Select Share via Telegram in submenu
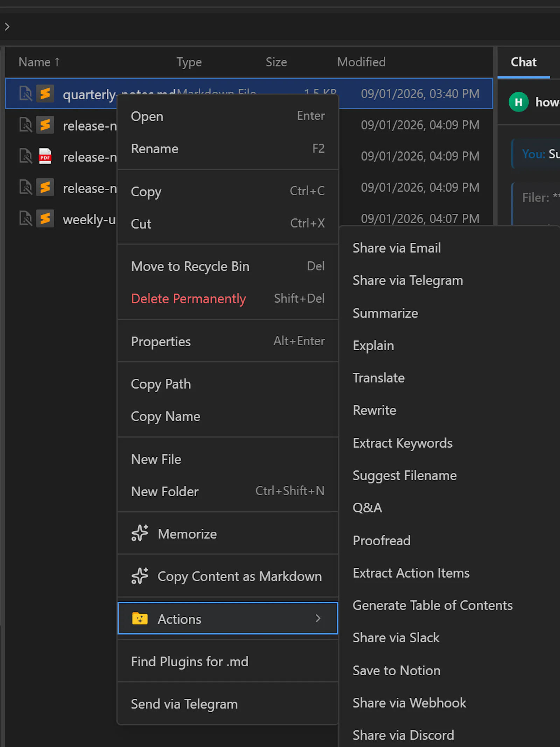This screenshot has height=747, width=560. (450, 281)
